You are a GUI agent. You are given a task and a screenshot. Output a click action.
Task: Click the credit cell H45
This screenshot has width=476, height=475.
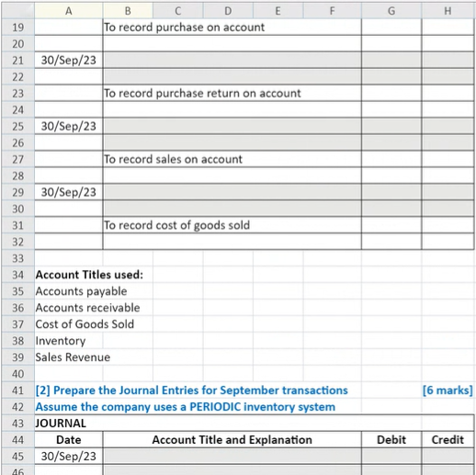point(448,457)
